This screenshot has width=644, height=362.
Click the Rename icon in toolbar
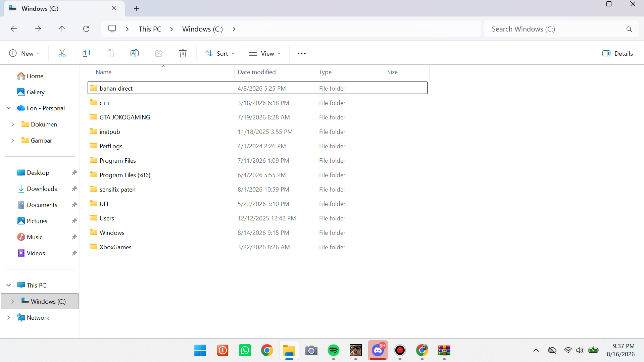(x=135, y=53)
